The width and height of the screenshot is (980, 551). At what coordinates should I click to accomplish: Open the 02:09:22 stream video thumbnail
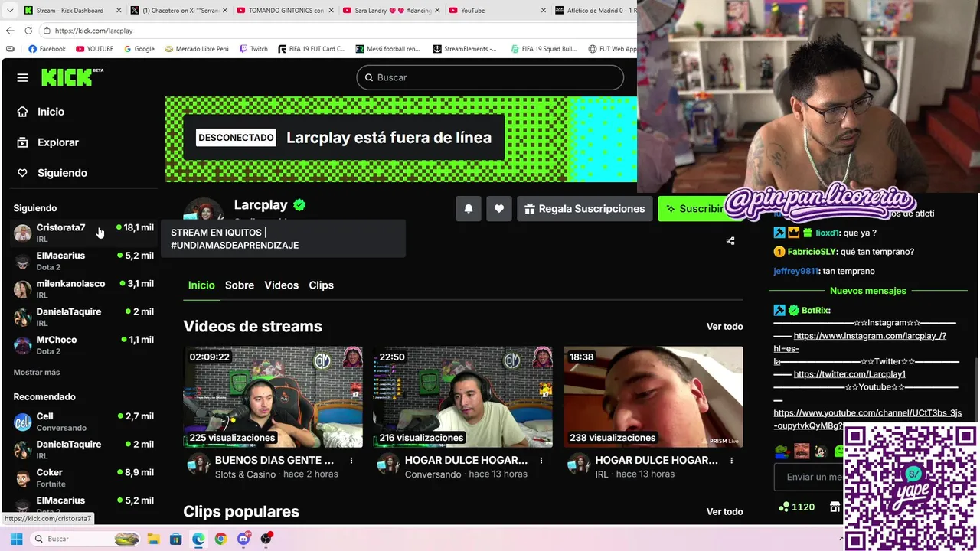coord(273,396)
